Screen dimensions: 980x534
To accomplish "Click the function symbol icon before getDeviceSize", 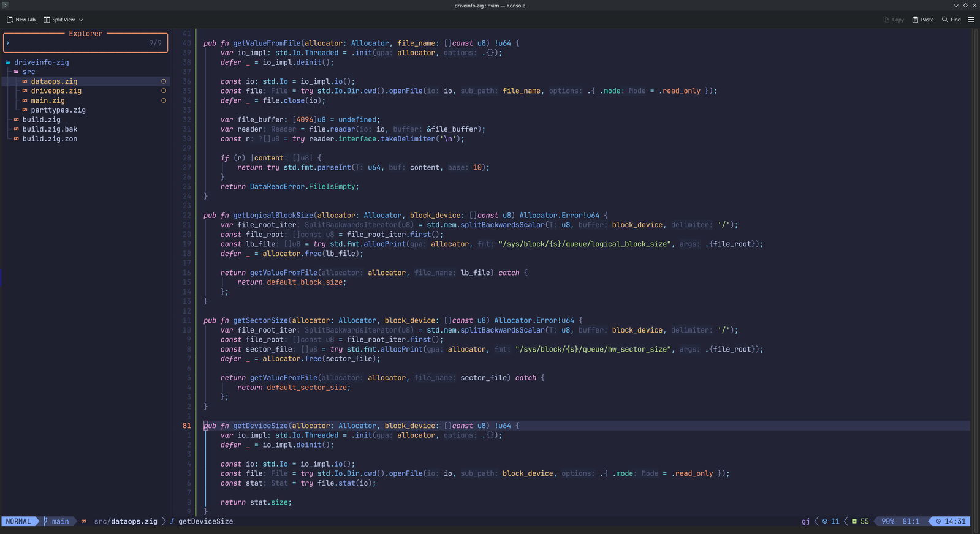I will (x=172, y=522).
